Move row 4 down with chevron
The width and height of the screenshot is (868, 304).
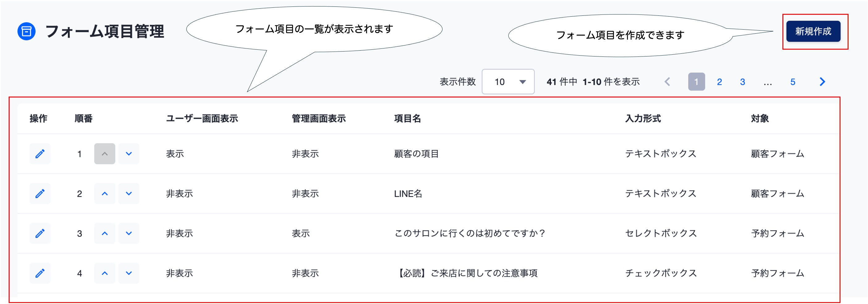pyautogui.click(x=129, y=273)
